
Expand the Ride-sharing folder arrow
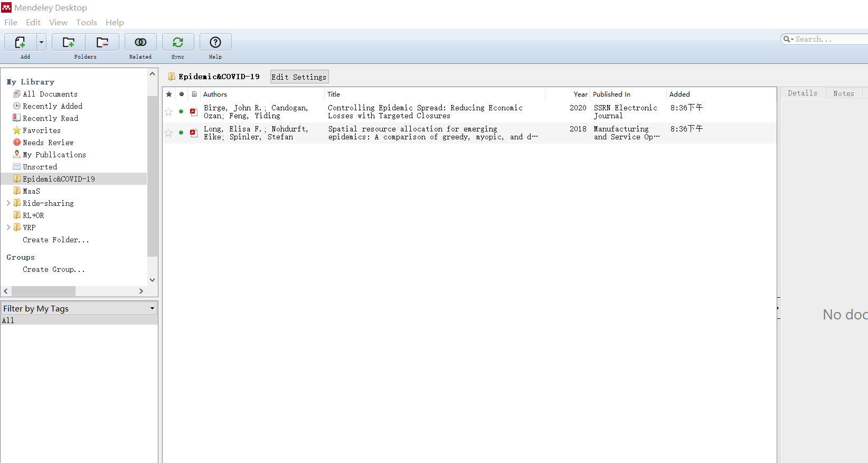coord(8,203)
